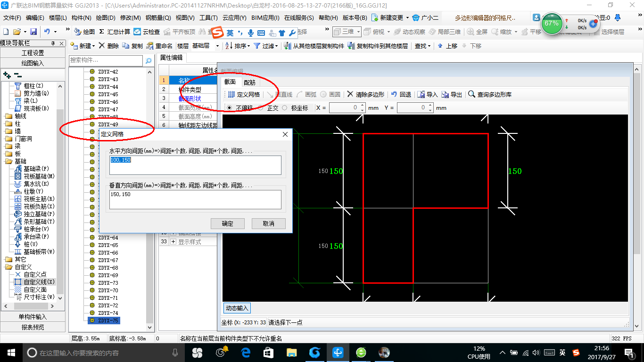Run 汇总计算 summary calculation
This screenshot has height=362, width=644.
(115, 32)
